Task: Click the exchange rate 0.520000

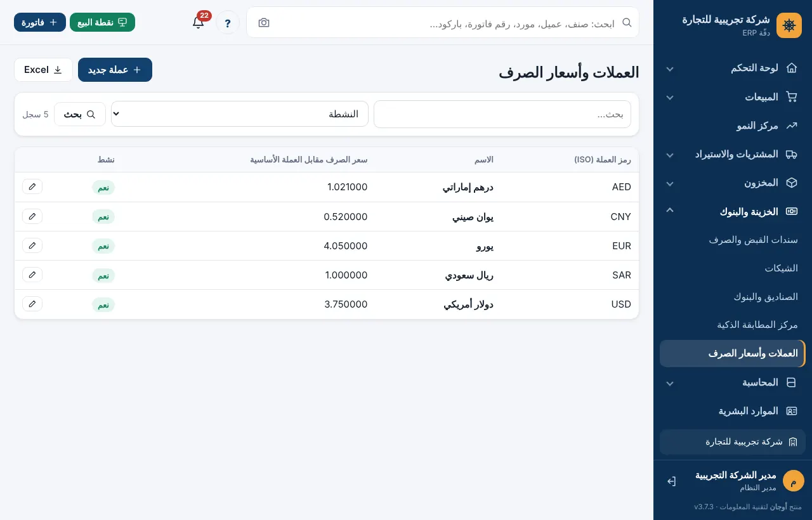Action: [x=346, y=216]
